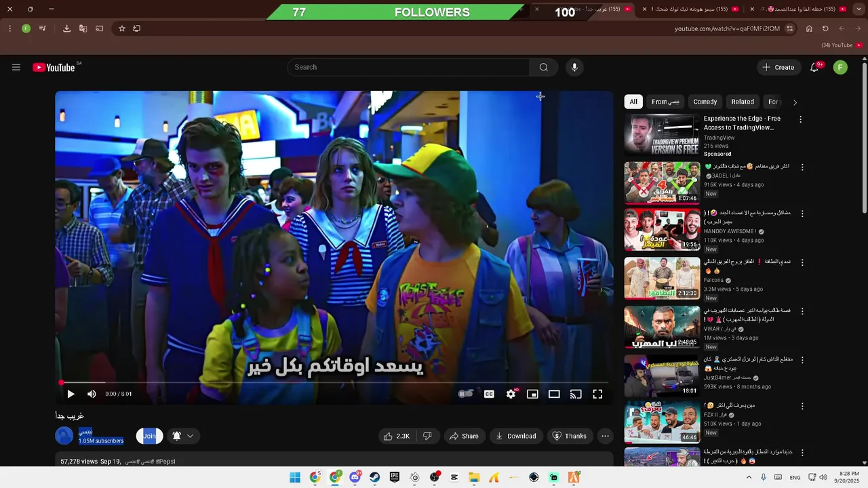Open the Create menu
This screenshot has height=488, width=868.
click(778, 67)
